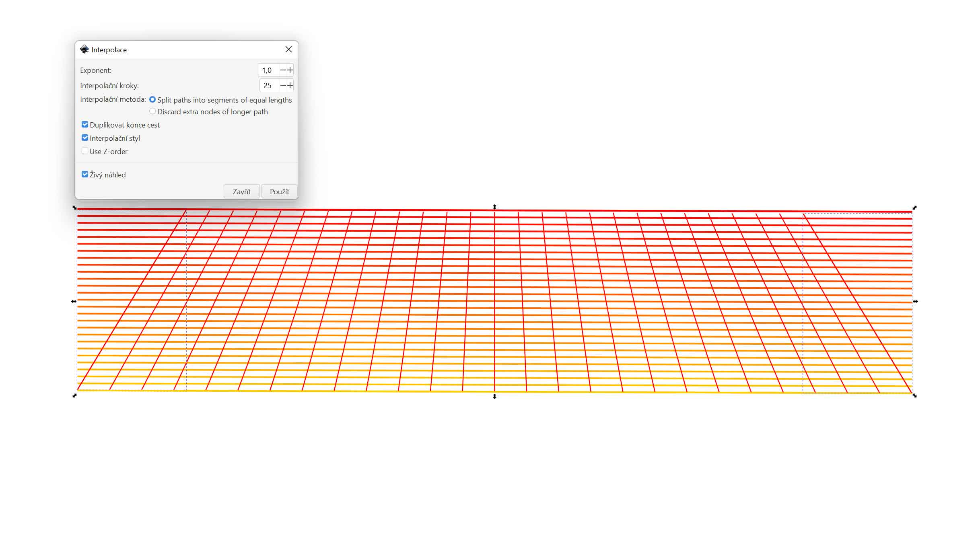Close the Interpolace dialog with X
This screenshot has width=980, height=551.
pos(288,49)
